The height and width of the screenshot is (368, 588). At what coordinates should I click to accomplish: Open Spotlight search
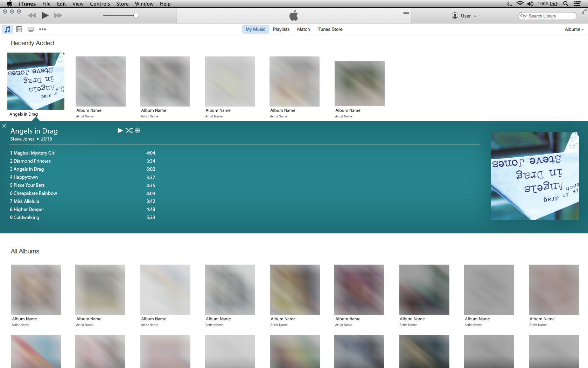tap(566, 4)
